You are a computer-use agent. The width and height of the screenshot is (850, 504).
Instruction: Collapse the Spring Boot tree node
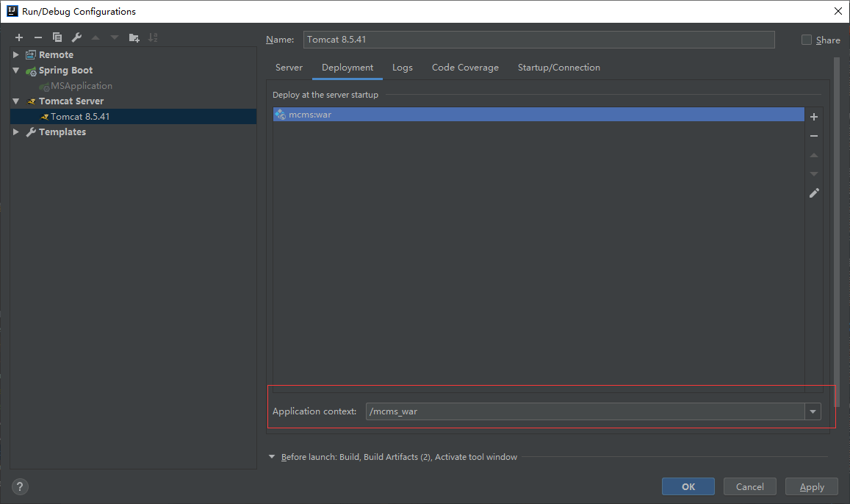click(x=15, y=71)
